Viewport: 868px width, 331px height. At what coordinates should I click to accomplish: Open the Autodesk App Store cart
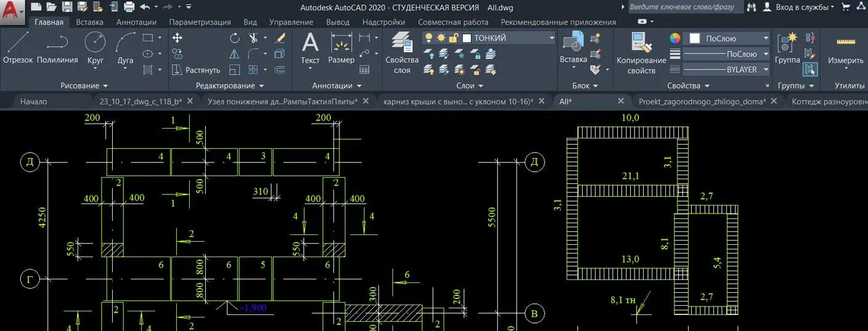click(846, 7)
